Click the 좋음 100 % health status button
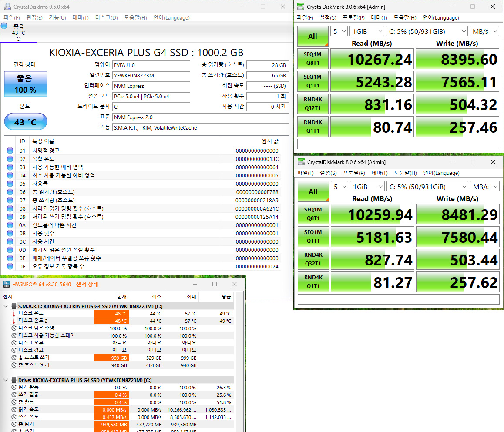 (25, 84)
